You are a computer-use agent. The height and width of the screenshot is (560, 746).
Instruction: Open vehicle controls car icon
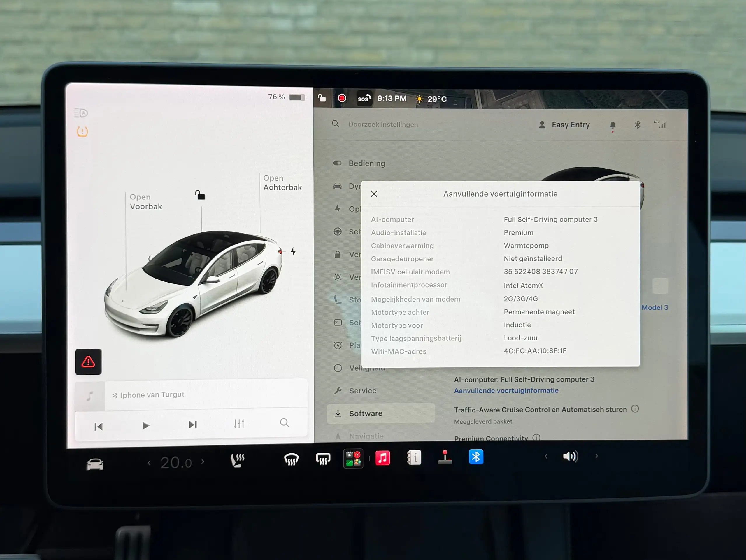tap(95, 464)
